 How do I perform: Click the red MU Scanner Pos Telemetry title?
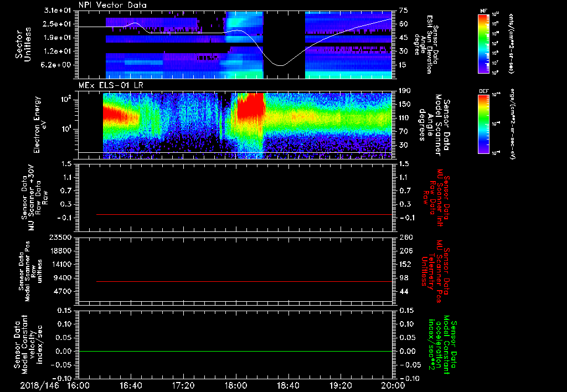pyautogui.click(x=435, y=271)
